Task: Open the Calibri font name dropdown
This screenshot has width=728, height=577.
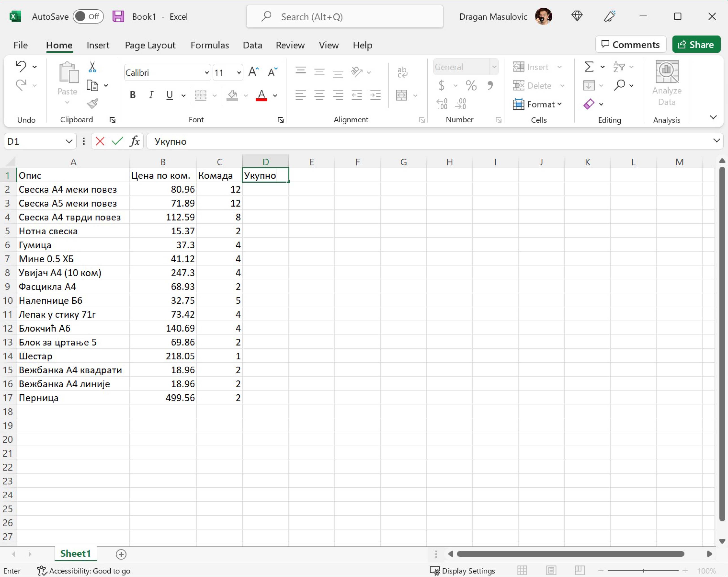Action: (207, 73)
